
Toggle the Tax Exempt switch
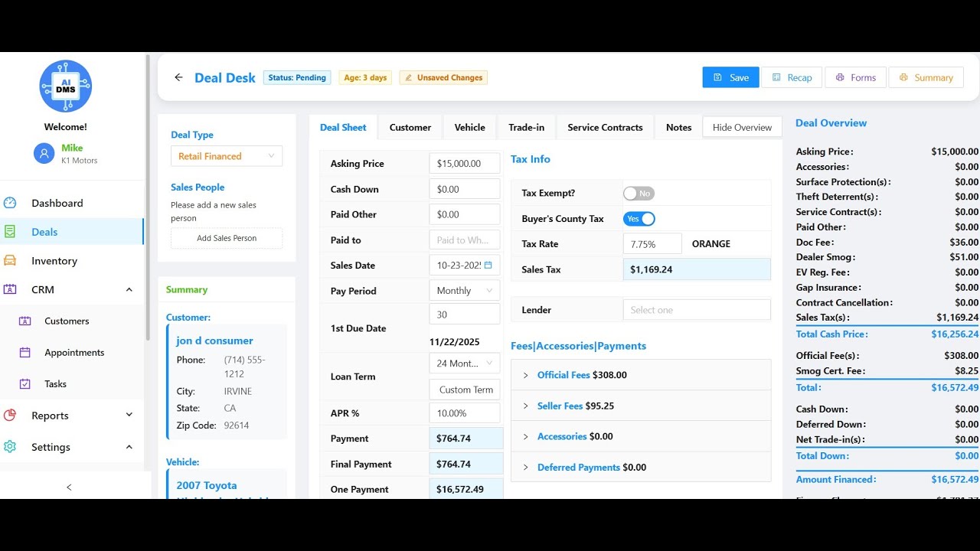639,194
